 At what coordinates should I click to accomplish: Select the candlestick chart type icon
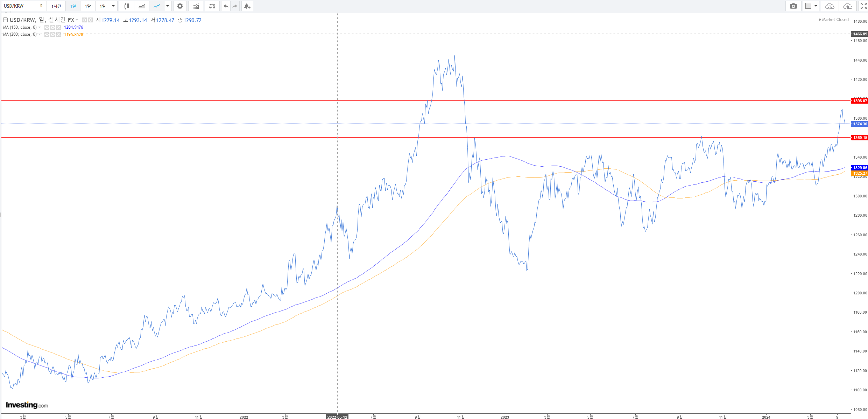(127, 6)
